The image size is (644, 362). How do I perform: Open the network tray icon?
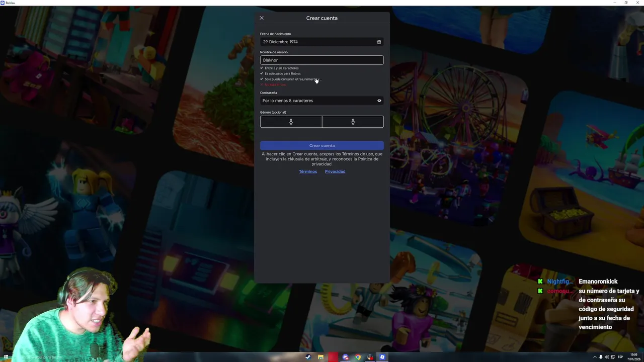coord(613,357)
